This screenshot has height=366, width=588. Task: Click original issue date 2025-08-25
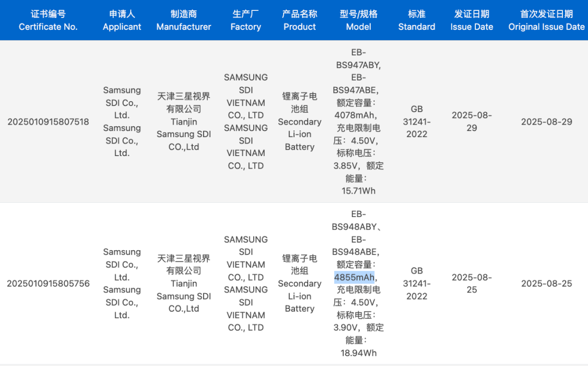tap(547, 283)
